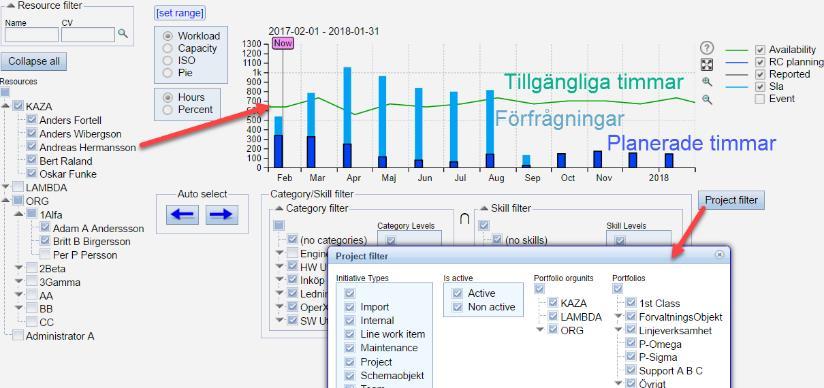The width and height of the screenshot is (824, 388).
Task: Click the Collapse all button
Action: (34, 62)
